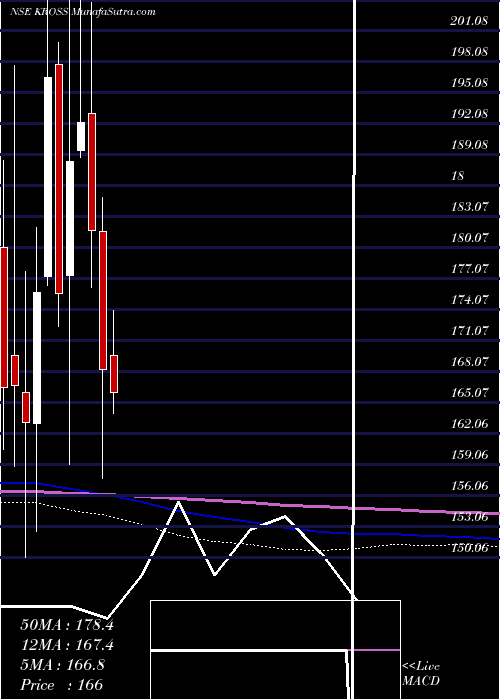500x700 pixels.
Task: Click the 189.08 price axis label
Action: click(468, 145)
